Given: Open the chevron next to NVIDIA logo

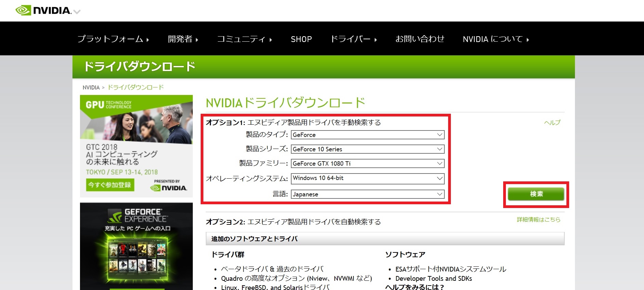Looking at the screenshot, I should [x=77, y=12].
